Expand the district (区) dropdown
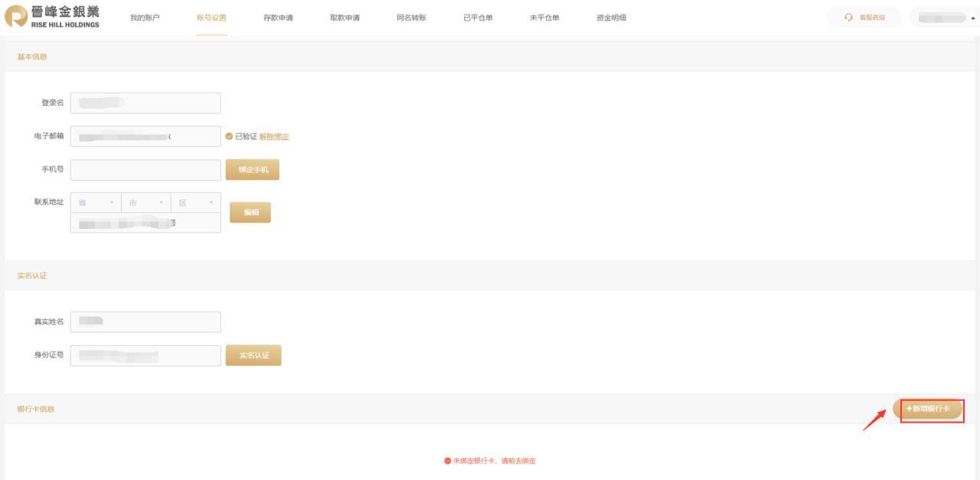This screenshot has width=980, height=480. click(195, 203)
